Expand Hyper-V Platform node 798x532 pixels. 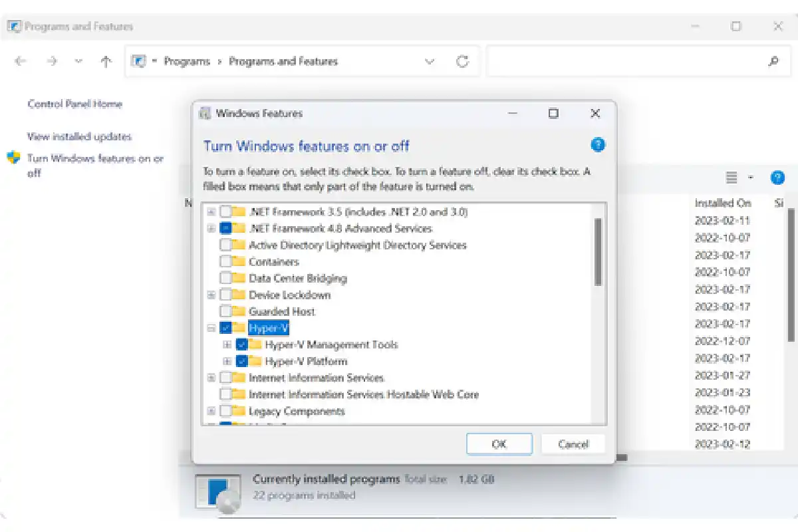point(227,361)
